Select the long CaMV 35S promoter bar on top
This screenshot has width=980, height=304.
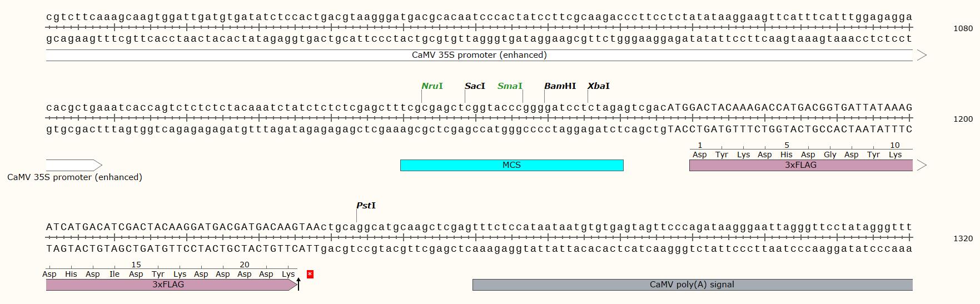(x=479, y=55)
